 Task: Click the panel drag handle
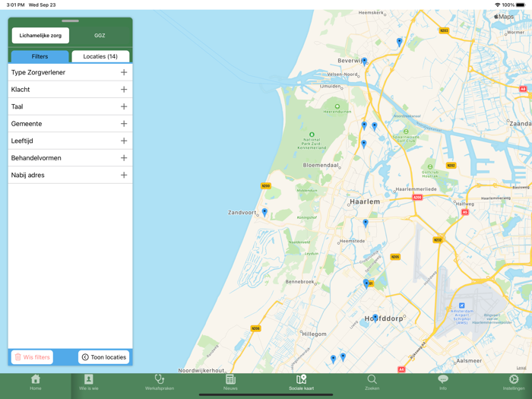coord(70,21)
